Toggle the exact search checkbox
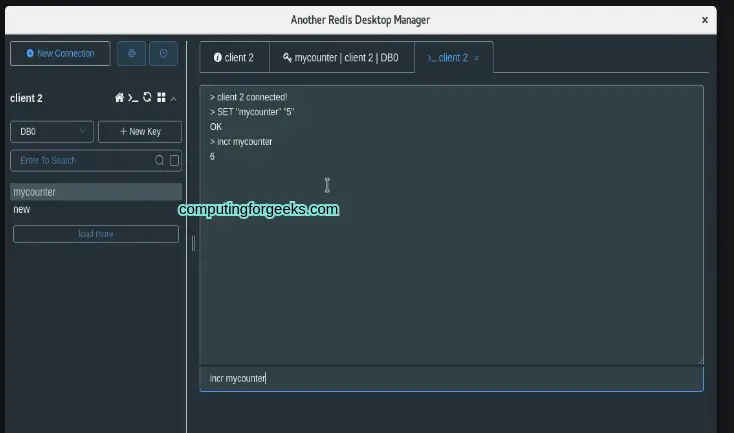734x433 pixels. (x=174, y=161)
